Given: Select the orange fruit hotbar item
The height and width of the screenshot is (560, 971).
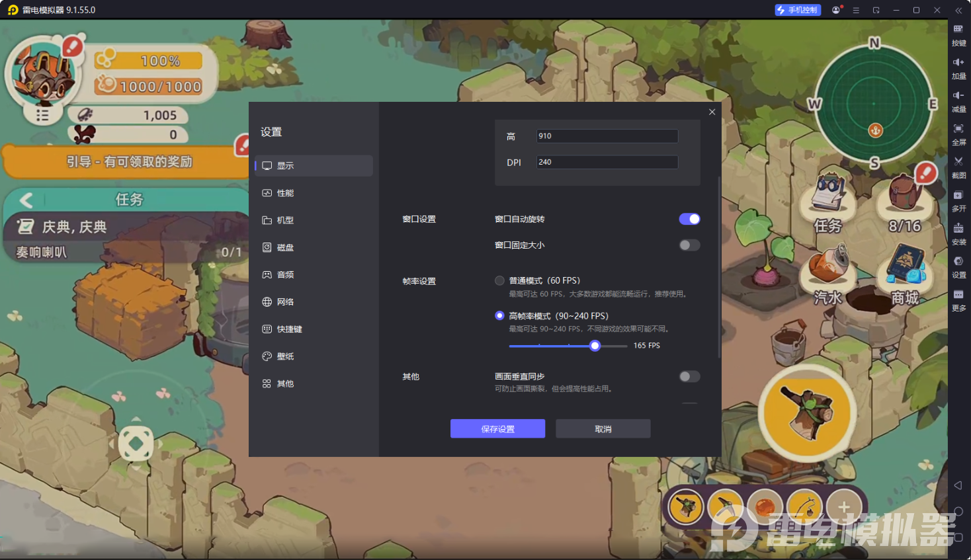Looking at the screenshot, I should (x=765, y=507).
